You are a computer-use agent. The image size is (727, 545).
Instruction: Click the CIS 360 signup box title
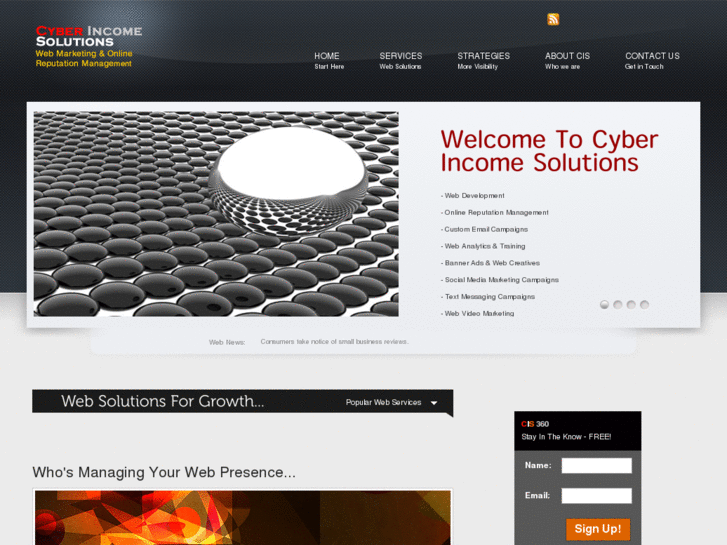tap(535, 424)
